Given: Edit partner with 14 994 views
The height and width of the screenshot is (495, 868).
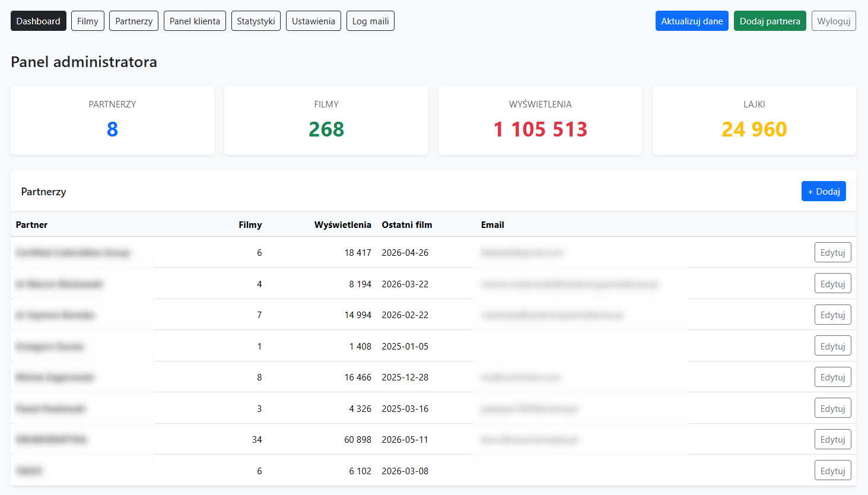Looking at the screenshot, I should coord(833,315).
